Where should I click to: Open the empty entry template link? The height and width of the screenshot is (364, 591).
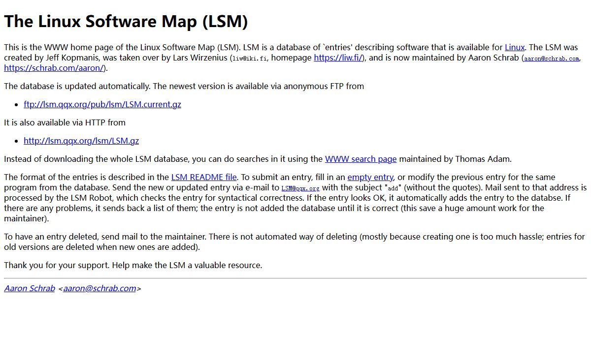tap(370, 177)
